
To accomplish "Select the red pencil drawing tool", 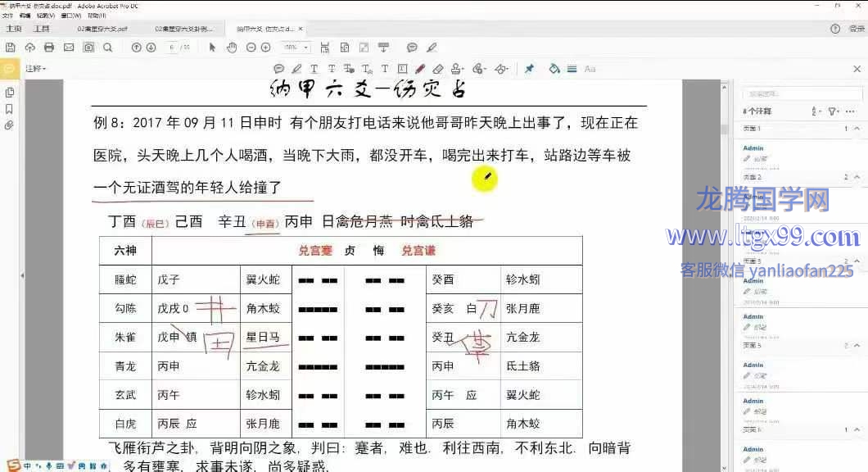I will pos(420,69).
